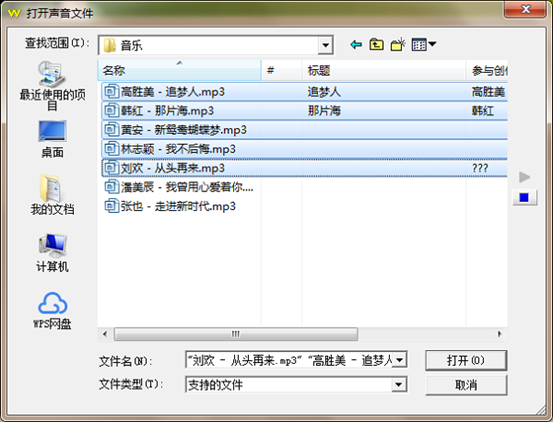
Task: Open WPS网盘 cloud location
Action: tap(52, 311)
